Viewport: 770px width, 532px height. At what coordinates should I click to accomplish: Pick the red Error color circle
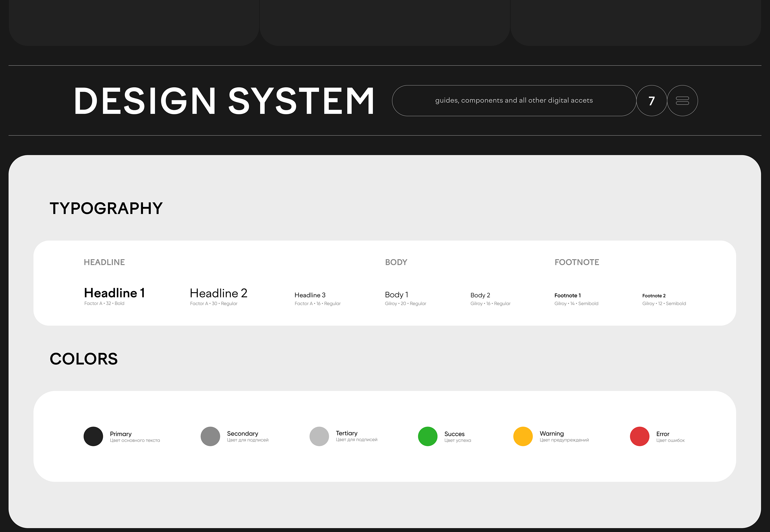coord(640,436)
